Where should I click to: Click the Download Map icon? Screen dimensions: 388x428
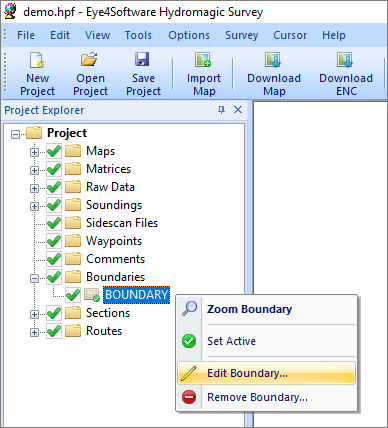click(273, 60)
